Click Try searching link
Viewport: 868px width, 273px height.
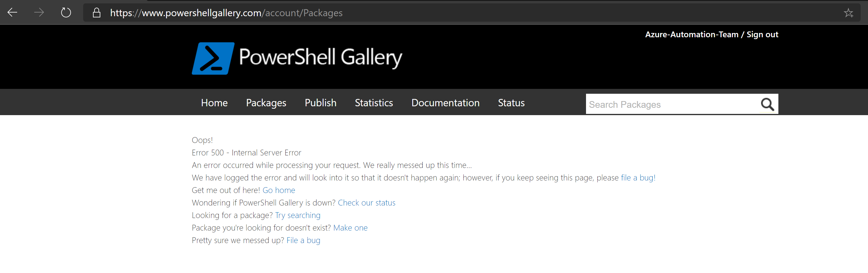[298, 215]
